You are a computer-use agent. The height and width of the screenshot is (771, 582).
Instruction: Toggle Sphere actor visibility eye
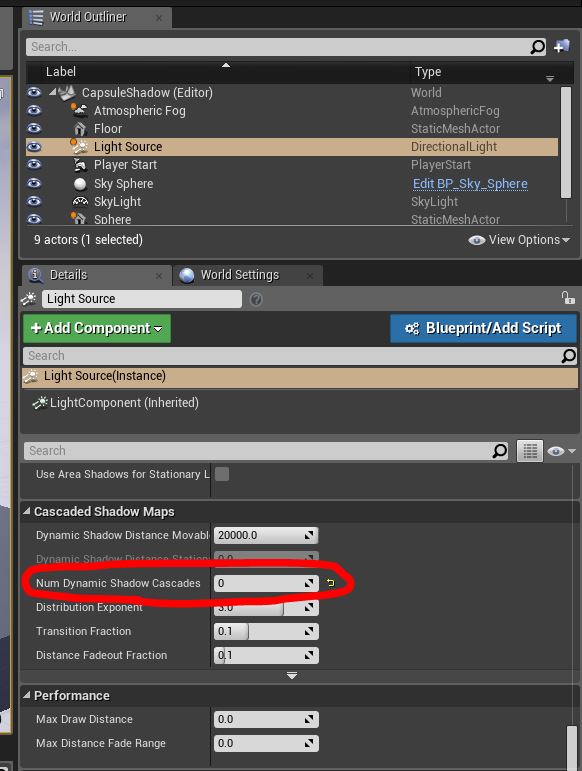click(34, 218)
